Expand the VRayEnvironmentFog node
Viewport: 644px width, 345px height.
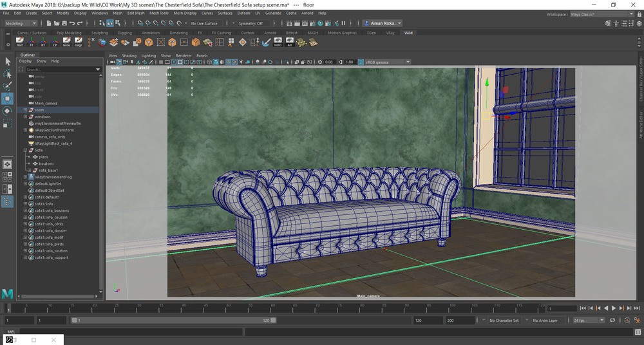(x=25, y=177)
